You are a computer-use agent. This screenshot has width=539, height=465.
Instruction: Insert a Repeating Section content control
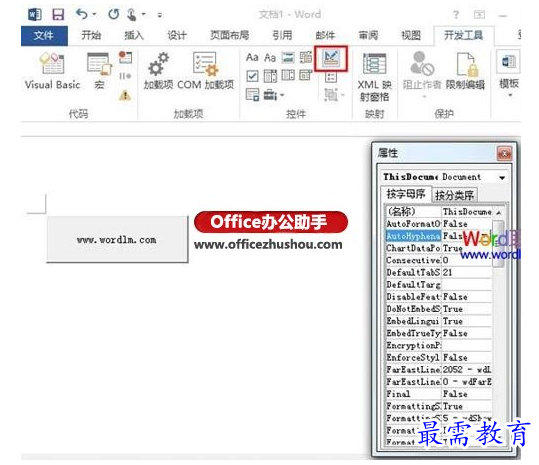252,95
